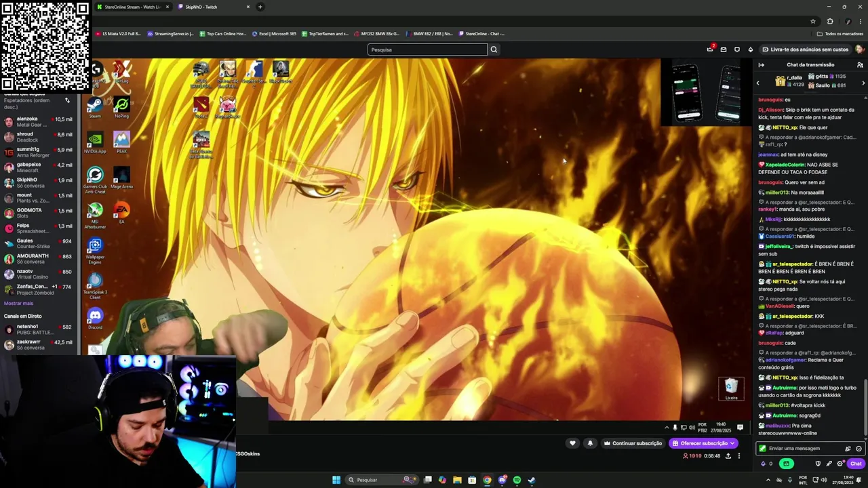Open the Black Desert desktop shortcut
Viewport: 868px width, 488px height.
(x=281, y=72)
